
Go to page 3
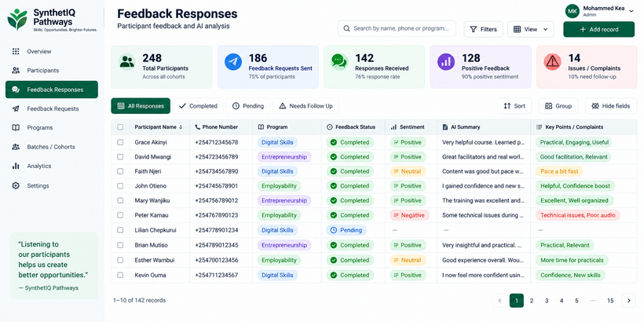547,301
